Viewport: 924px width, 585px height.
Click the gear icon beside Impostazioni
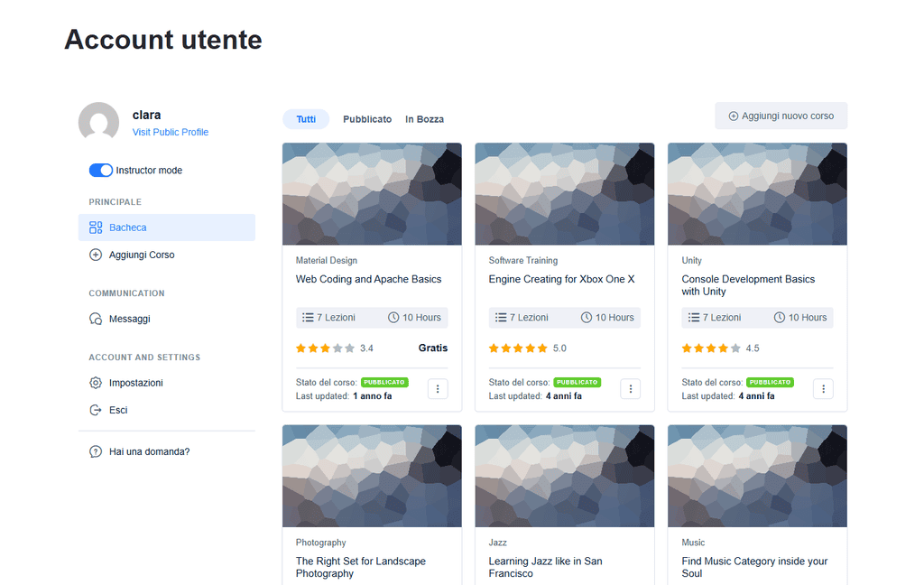pos(96,383)
